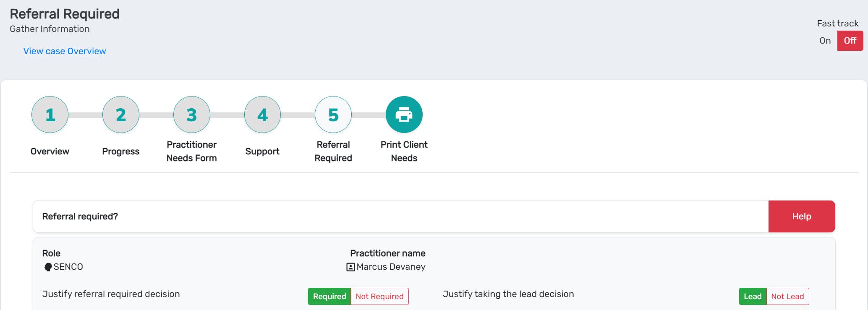This screenshot has height=310, width=868.
Task: Click the person icon beside SENCO
Action: [x=47, y=267]
